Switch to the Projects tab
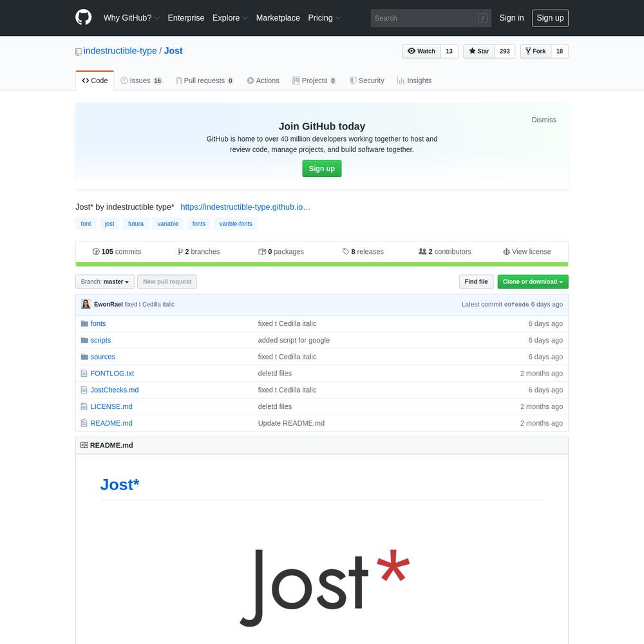The width and height of the screenshot is (644, 644). coord(314,80)
